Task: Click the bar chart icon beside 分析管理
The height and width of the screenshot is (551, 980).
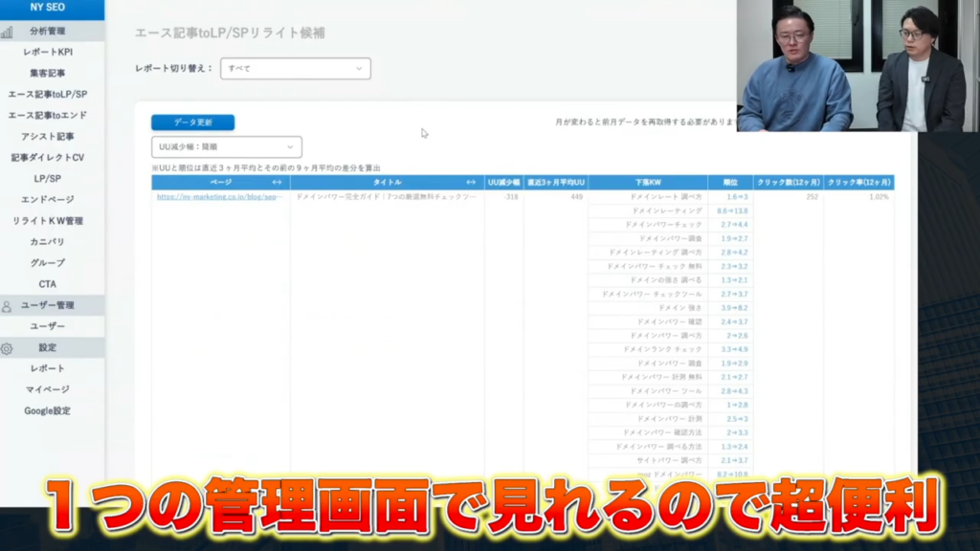Action: click(8, 32)
